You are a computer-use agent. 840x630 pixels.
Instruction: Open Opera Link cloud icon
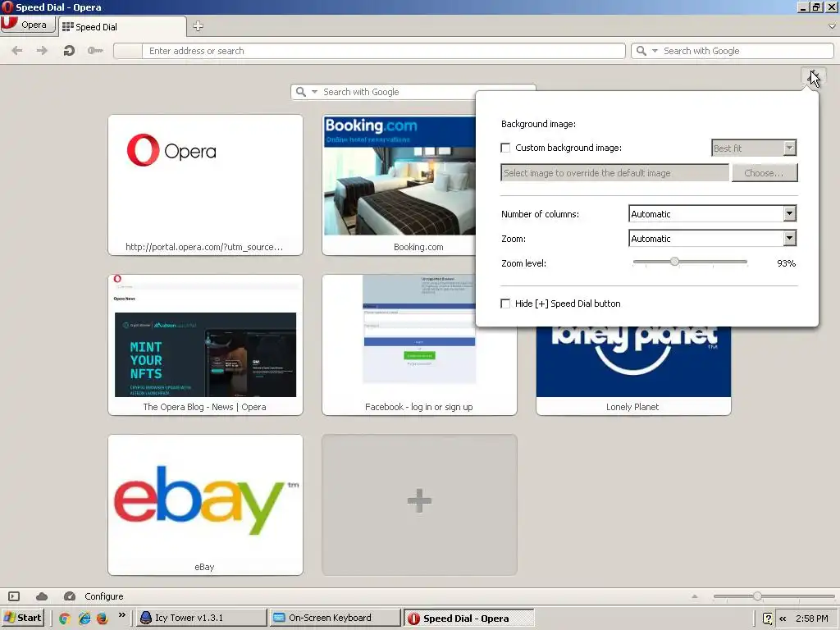42,596
